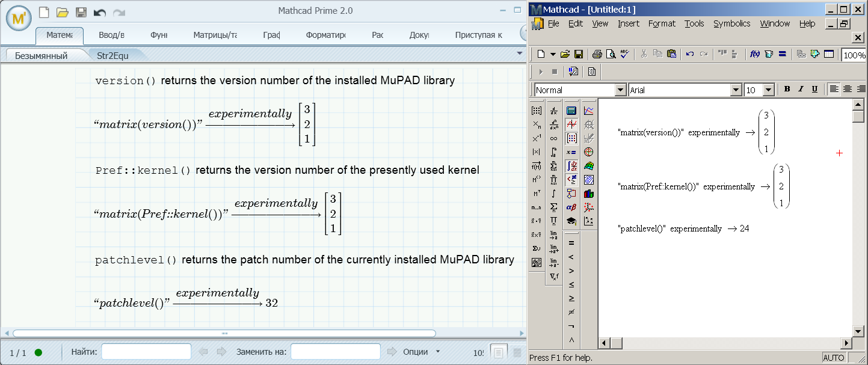Insert polar plot from Graph palette

click(589, 152)
